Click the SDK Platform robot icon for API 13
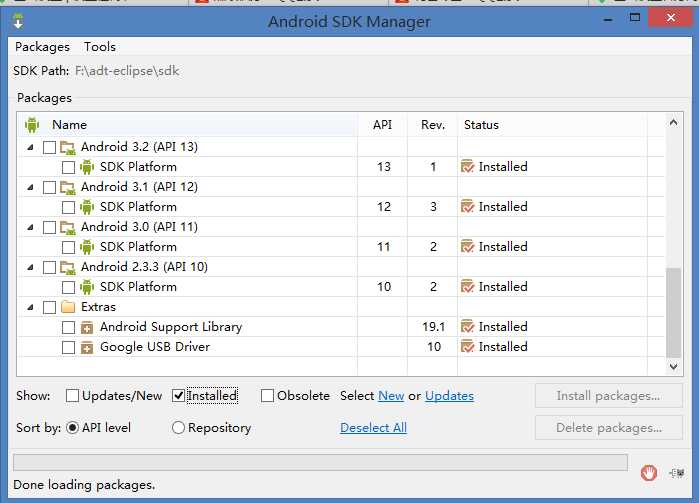This screenshot has height=503, width=699. point(87,167)
